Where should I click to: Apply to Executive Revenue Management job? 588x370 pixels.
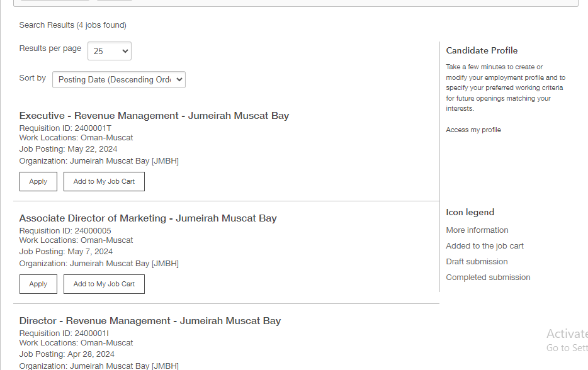tap(38, 181)
